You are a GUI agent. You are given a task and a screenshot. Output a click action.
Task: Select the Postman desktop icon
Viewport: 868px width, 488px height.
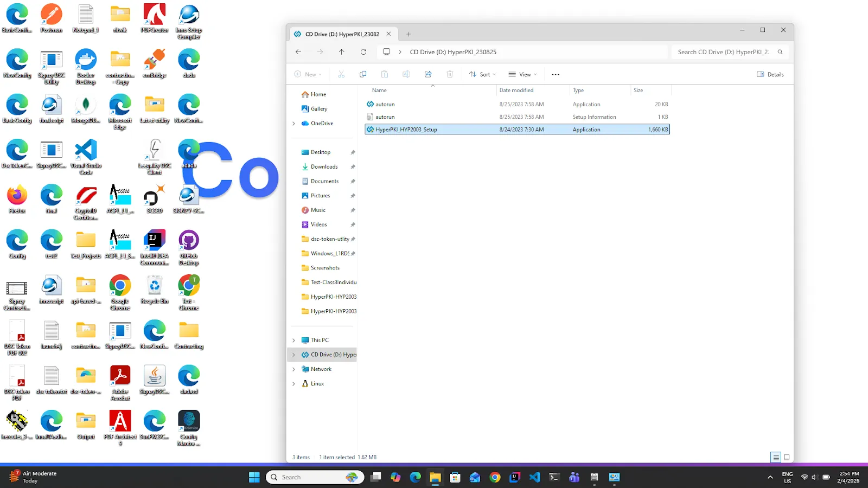(x=52, y=18)
